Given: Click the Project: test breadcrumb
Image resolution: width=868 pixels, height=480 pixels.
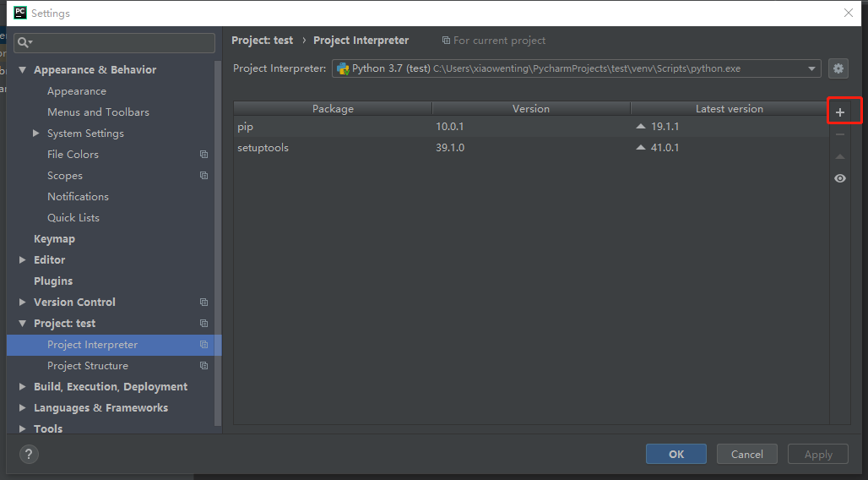Looking at the screenshot, I should pos(262,41).
